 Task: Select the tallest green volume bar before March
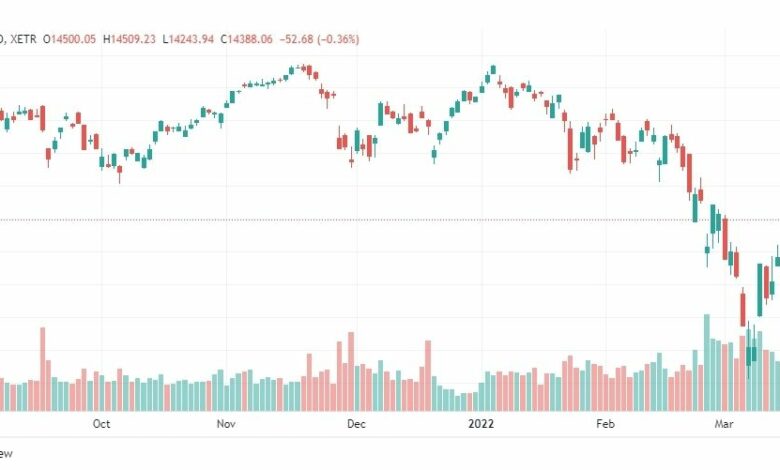pyautogui.click(x=707, y=363)
